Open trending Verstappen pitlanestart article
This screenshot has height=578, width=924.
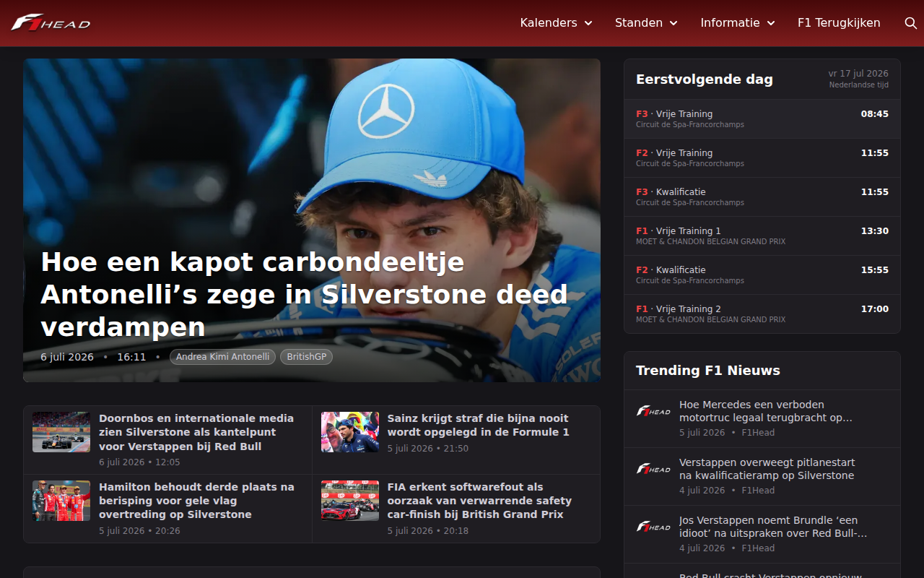[x=767, y=469]
